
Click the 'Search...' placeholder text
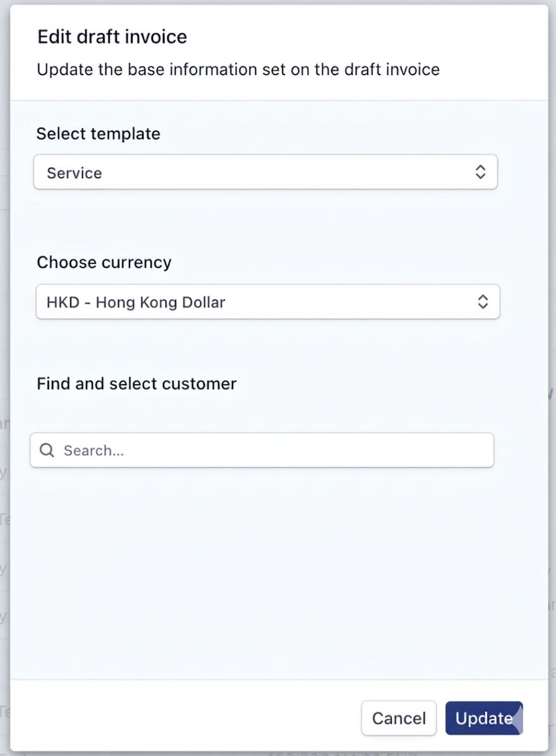(94, 451)
